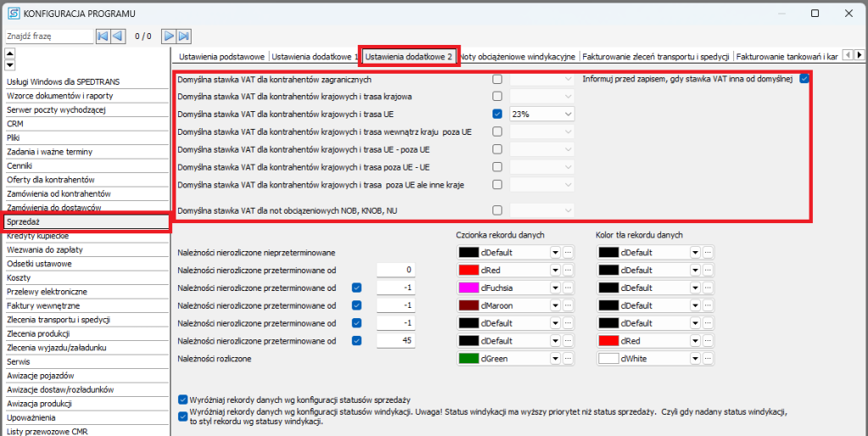
Task: Open 'Noty obciążeniowe windykacyjne' tab
Action: pyautogui.click(x=518, y=57)
